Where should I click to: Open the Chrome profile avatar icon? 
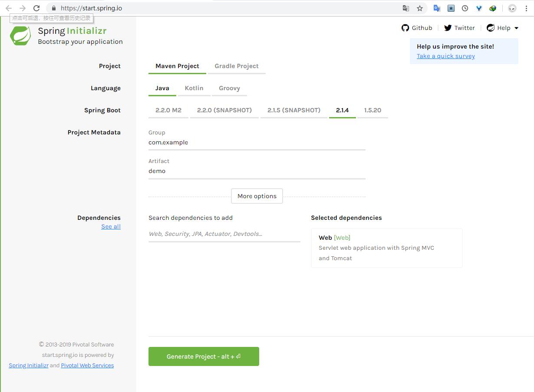coord(512,8)
